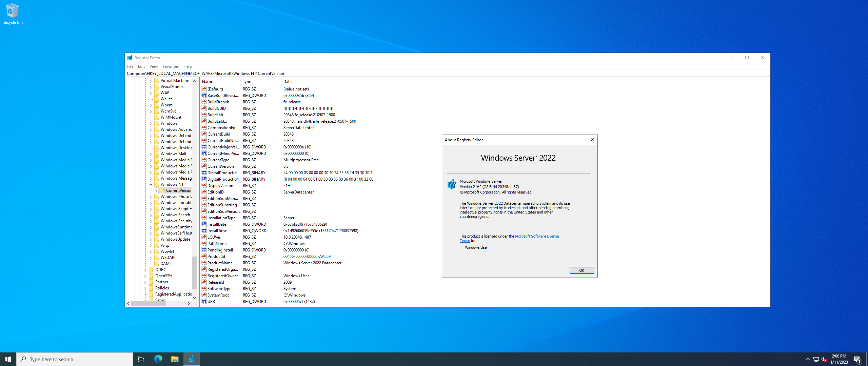Click the tree horizontal scrollbar thumb
Viewport: 868px width, 366px height.
(149, 304)
